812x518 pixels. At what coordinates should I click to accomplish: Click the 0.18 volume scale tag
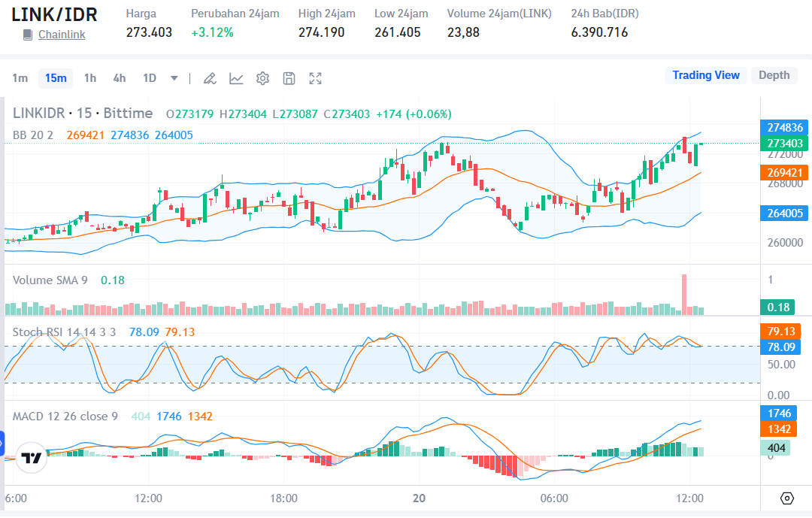click(x=778, y=307)
